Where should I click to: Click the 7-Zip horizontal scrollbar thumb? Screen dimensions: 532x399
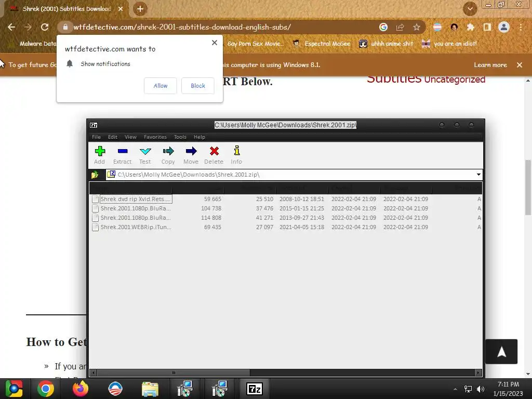(174, 373)
